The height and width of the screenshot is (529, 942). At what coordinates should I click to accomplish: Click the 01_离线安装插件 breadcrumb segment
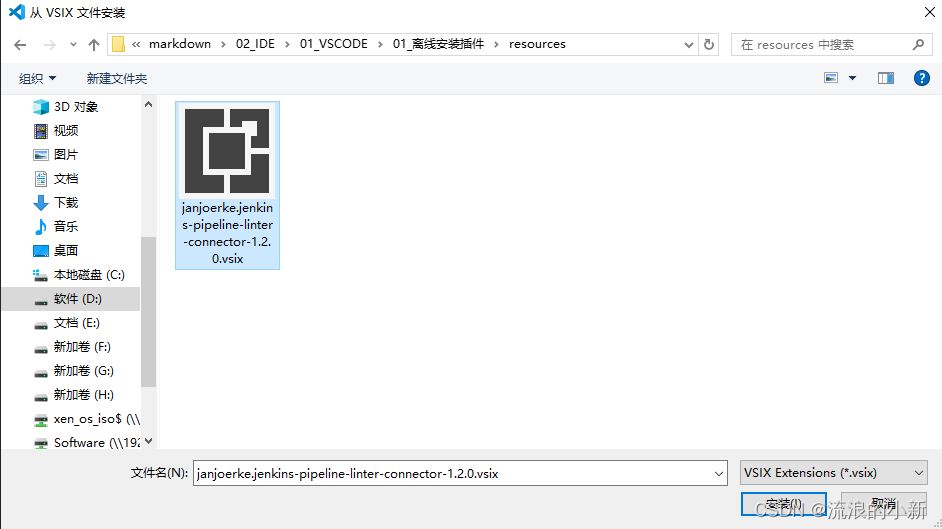pyautogui.click(x=438, y=44)
